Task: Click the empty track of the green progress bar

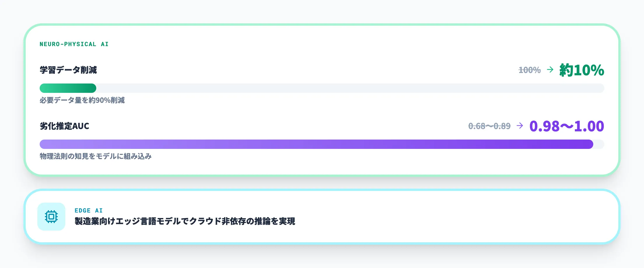Action: coord(350,88)
